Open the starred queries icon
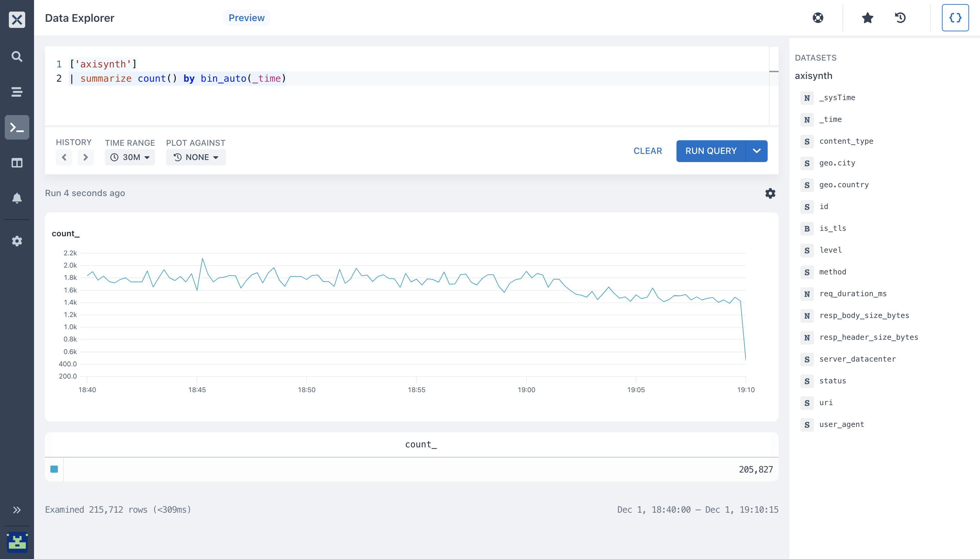This screenshot has height=559, width=980. (x=868, y=18)
